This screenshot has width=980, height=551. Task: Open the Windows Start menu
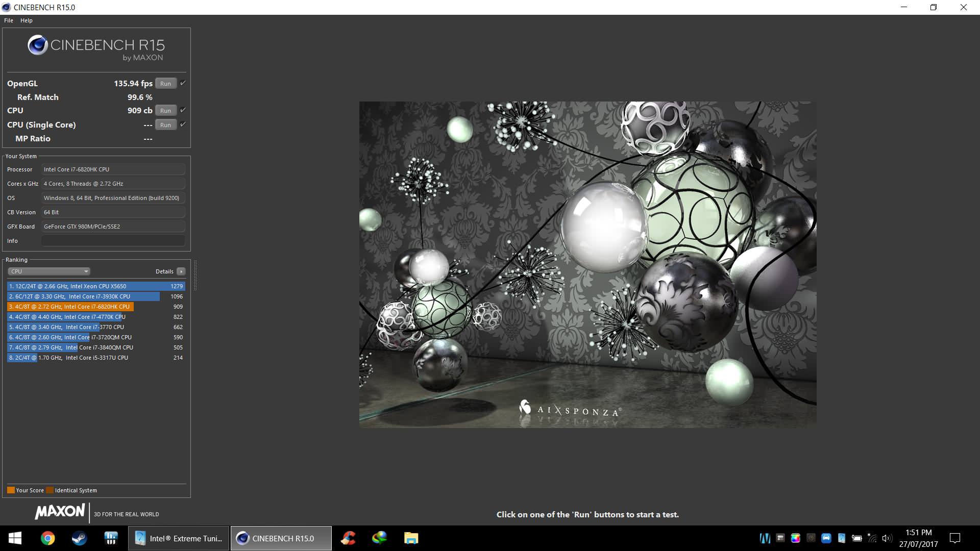tap(15, 538)
